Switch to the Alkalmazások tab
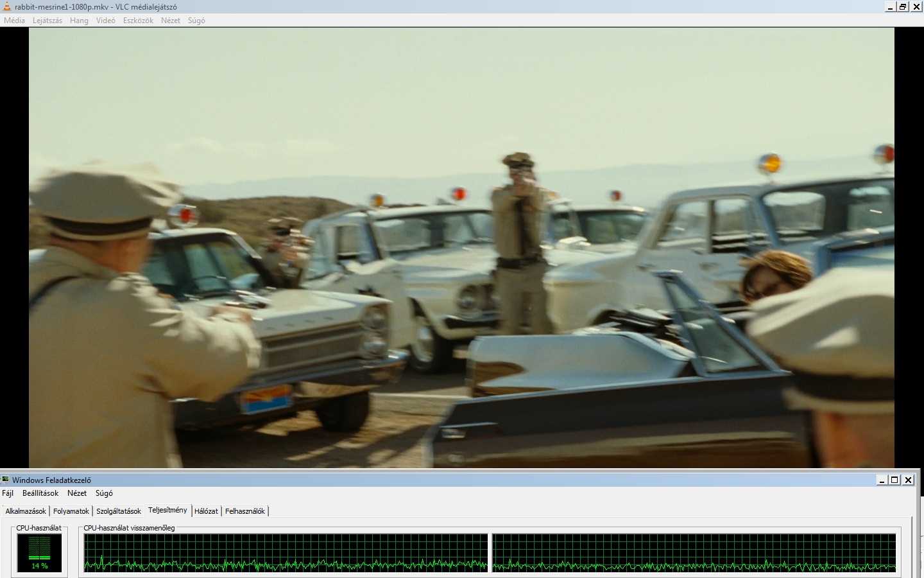The height and width of the screenshot is (578, 924). tap(26, 511)
